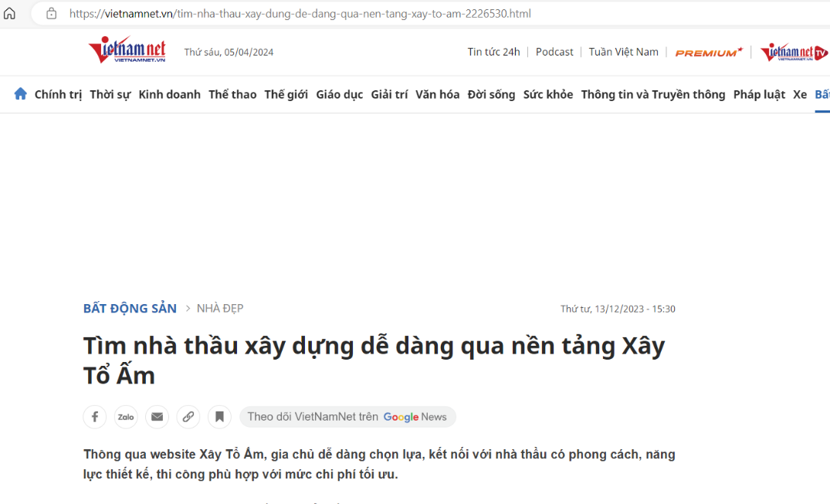Copy article link with chain icon
Image resolution: width=830 pixels, height=504 pixels.
point(188,418)
